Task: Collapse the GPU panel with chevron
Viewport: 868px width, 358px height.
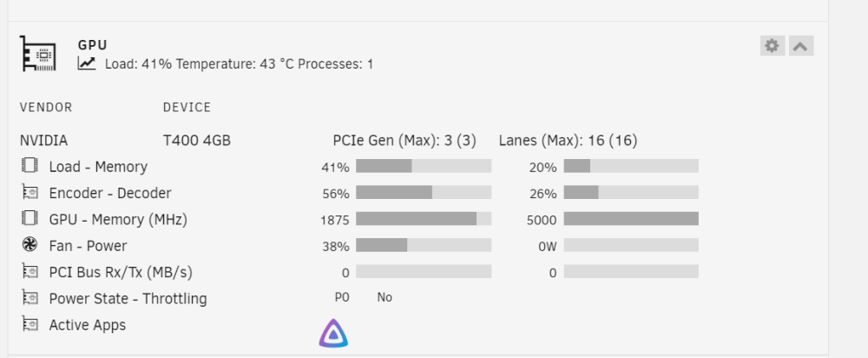Action: (800, 45)
